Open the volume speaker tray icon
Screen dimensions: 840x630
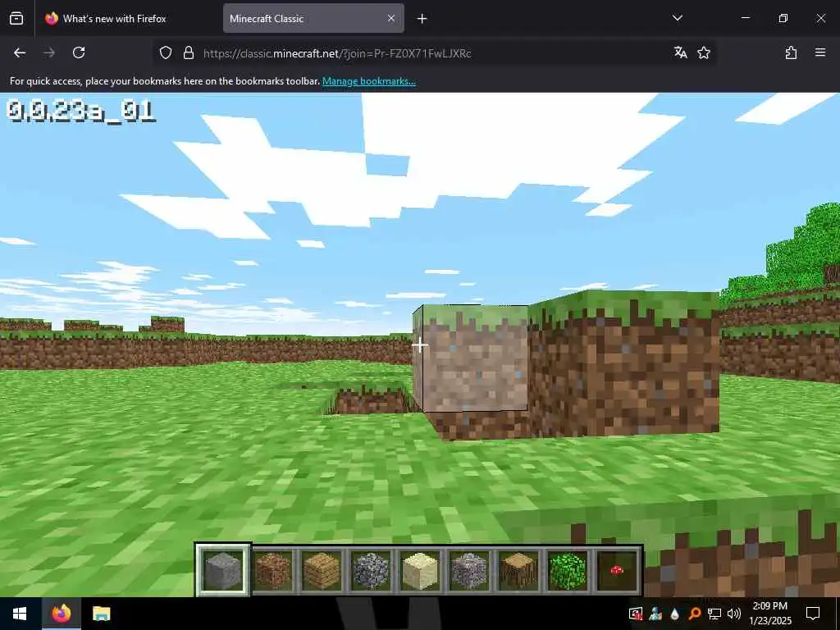click(734, 614)
